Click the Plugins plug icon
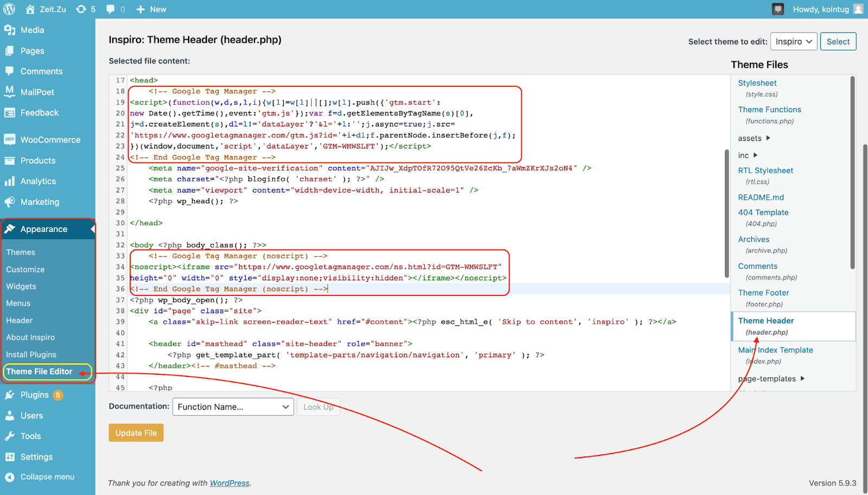Image resolution: width=868 pixels, height=495 pixels. click(x=9, y=395)
